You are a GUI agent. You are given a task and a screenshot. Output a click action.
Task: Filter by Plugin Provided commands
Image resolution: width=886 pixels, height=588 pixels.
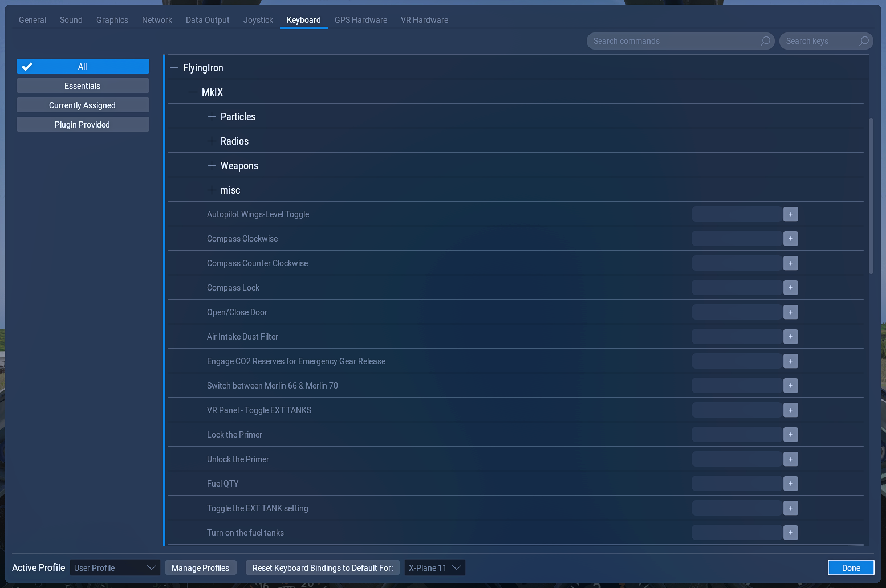pyautogui.click(x=83, y=125)
